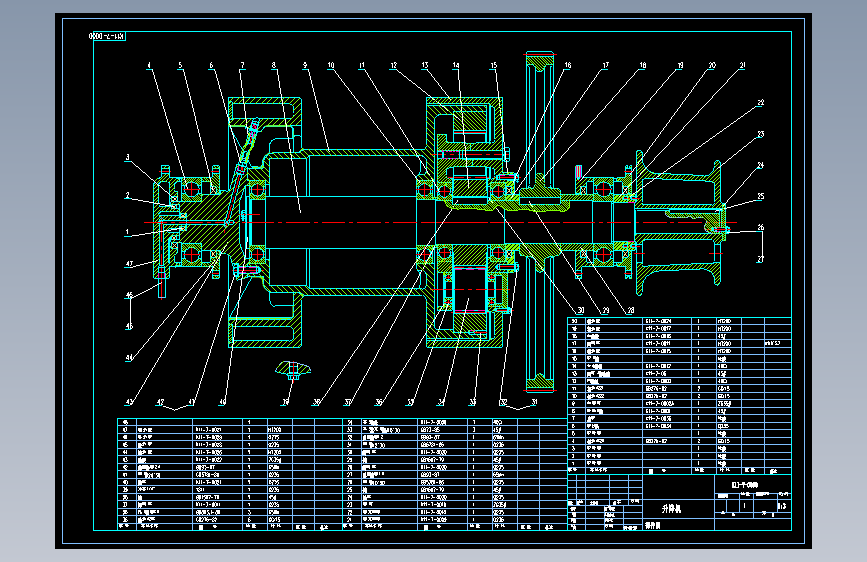Select callout number 34
This screenshot has height=562, width=867.
pos(441,402)
